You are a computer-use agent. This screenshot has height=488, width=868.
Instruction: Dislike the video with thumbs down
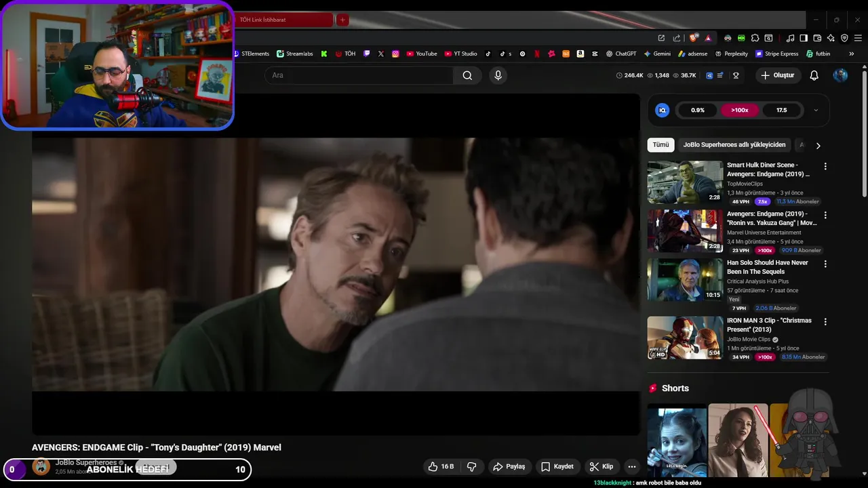(472, 466)
